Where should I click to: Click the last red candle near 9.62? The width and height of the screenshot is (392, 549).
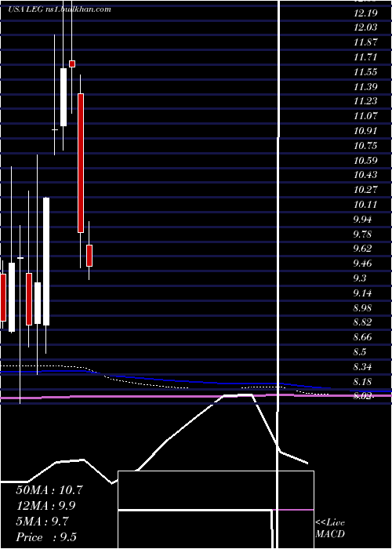pyautogui.click(x=89, y=256)
